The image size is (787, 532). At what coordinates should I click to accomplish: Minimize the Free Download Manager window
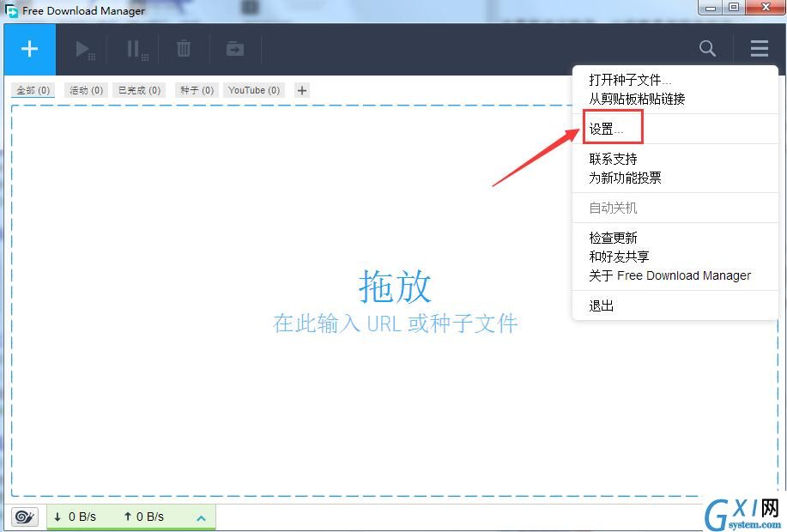(711, 8)
